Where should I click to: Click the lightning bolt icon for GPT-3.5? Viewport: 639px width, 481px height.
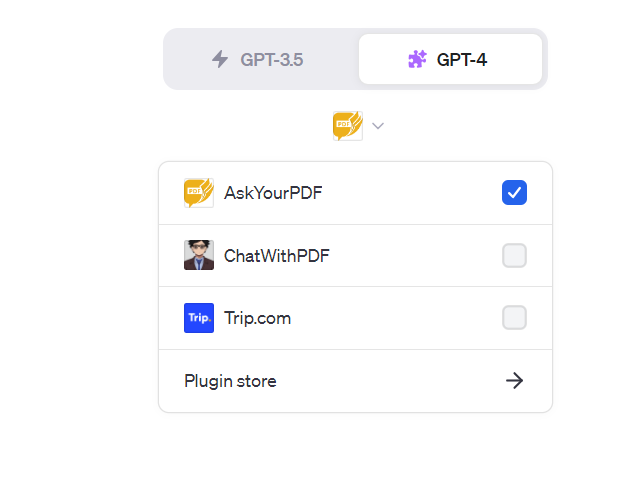pos(220,59)
